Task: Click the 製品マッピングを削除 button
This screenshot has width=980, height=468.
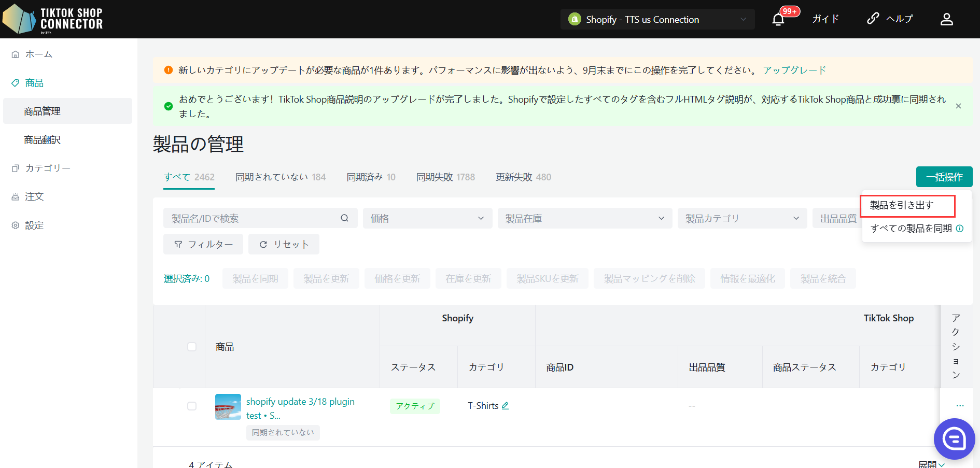Action: [x=650, y=279]
